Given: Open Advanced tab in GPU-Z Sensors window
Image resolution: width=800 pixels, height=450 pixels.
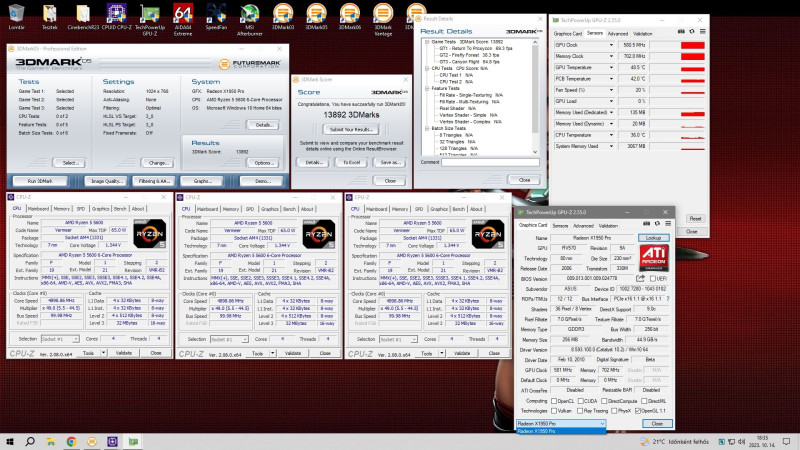Looking at the screenshot, I should coord(617,34).
